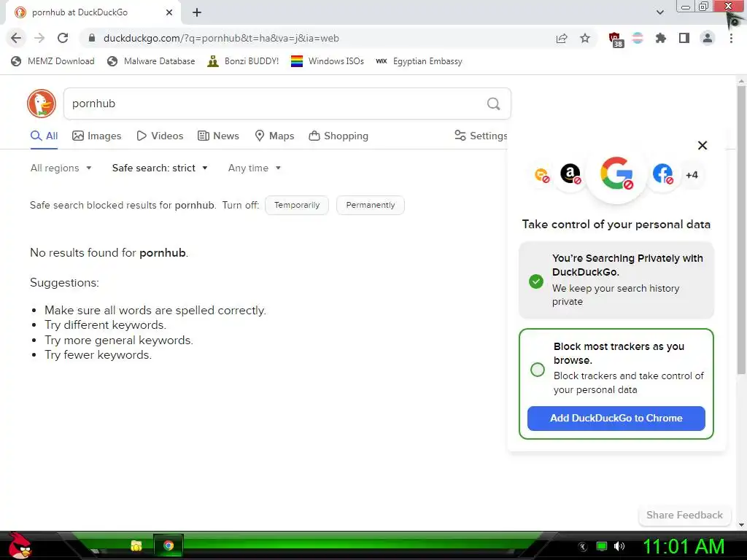Click the padlock site info icon

tap(92, 38)
